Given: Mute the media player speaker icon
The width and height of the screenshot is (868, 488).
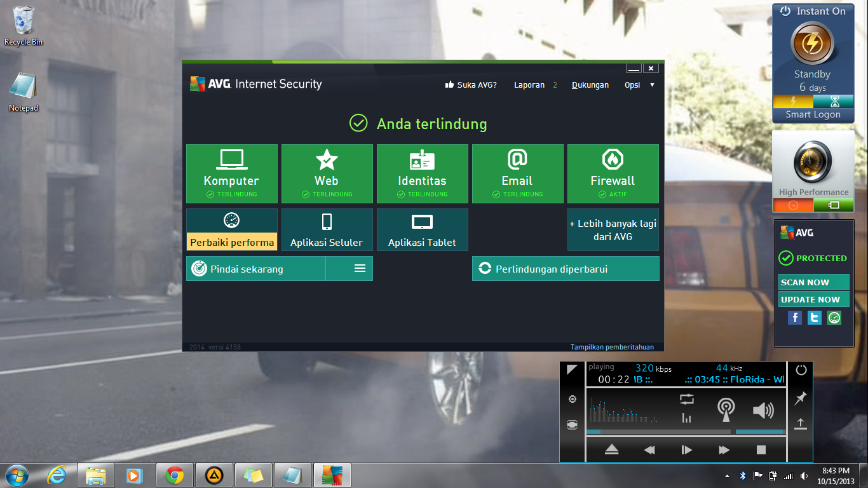Looking at the screenshot, I should point(763,410).
